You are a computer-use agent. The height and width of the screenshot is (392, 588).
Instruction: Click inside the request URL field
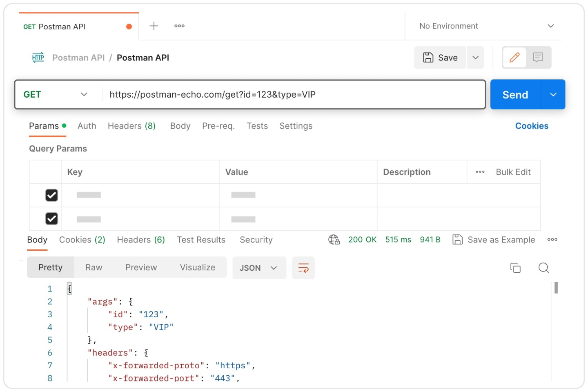286,94
